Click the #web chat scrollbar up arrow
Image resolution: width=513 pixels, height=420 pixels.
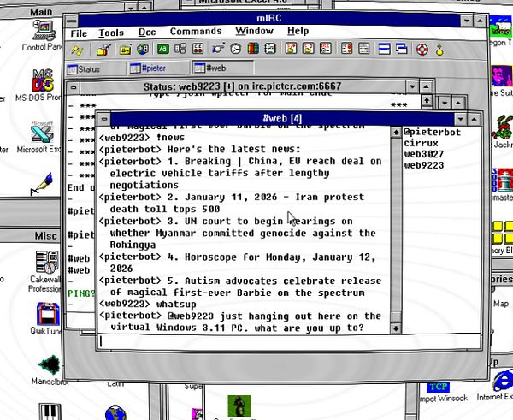point(396,133)
